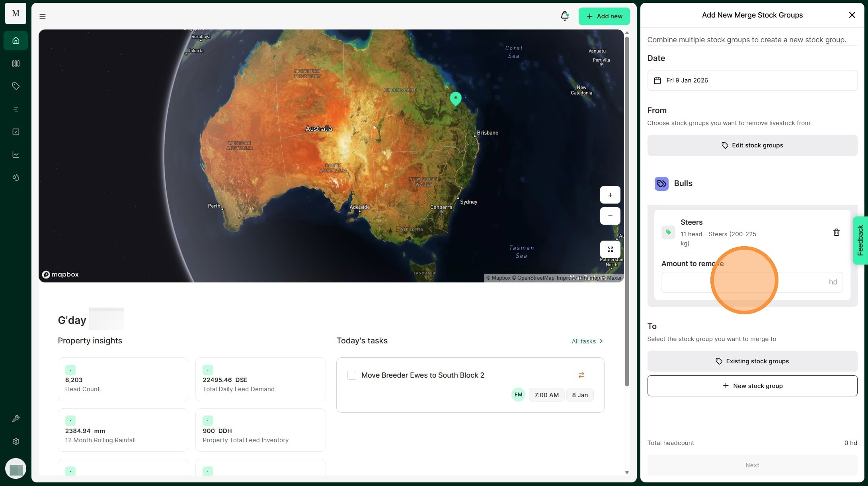Delete the Steers stock group entry
Image resolution: width=868 pixels, height=486 pixels.
(x=836, y=232)
